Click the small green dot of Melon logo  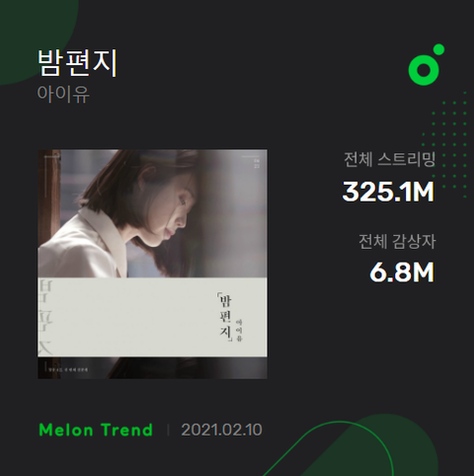coord(438,49)
